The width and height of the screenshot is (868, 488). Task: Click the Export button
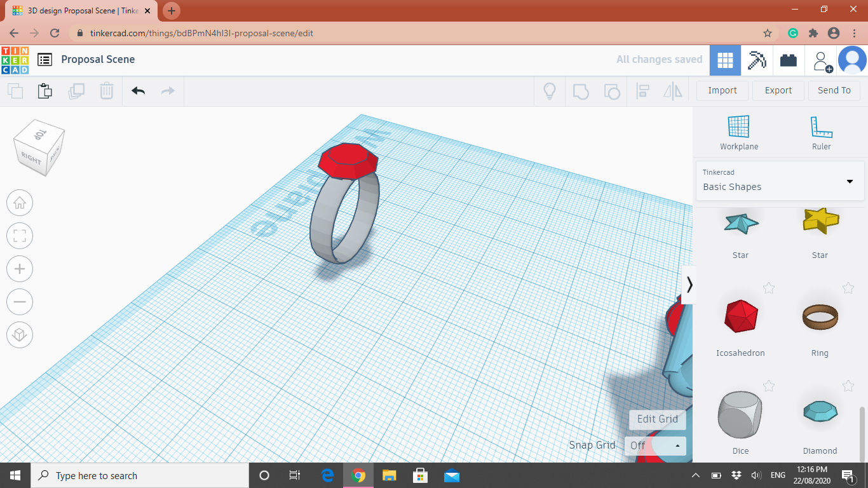click(x=778, y=90)
